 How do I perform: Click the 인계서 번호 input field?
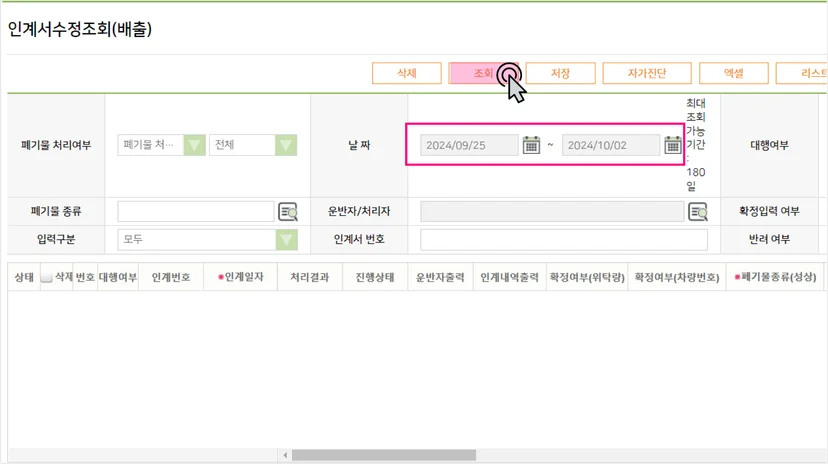(564, 240)
